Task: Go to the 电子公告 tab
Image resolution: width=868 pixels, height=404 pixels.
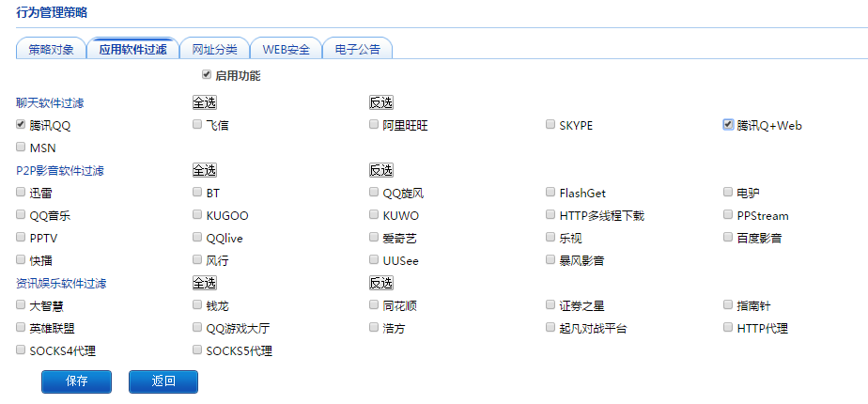Action: 358,49
